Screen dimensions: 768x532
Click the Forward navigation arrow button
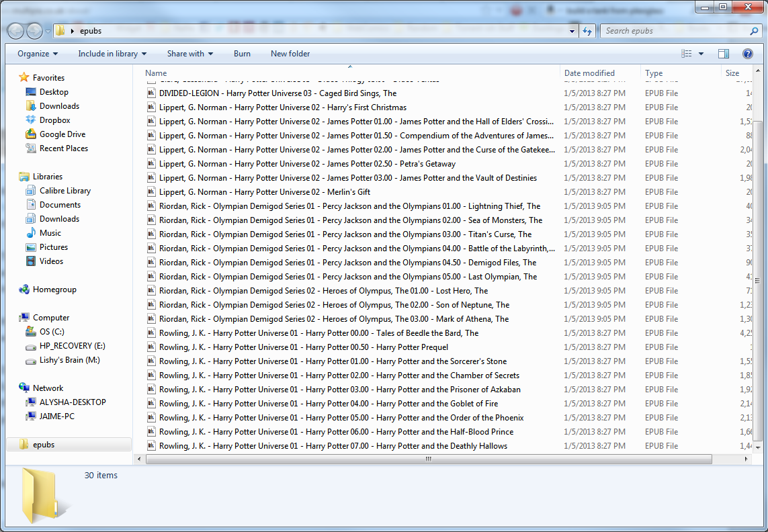pos(34,31)
